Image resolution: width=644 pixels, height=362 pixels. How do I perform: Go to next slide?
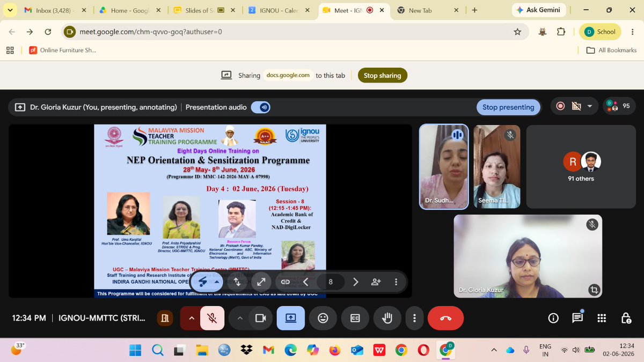pos(355,282)
